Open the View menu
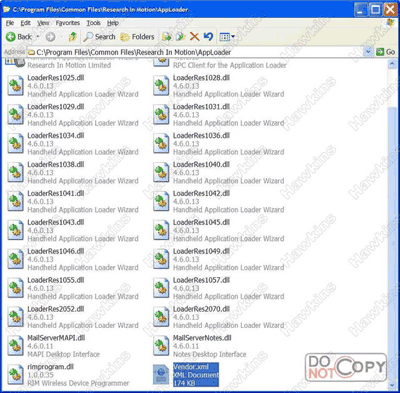 [x=43, y=23]
